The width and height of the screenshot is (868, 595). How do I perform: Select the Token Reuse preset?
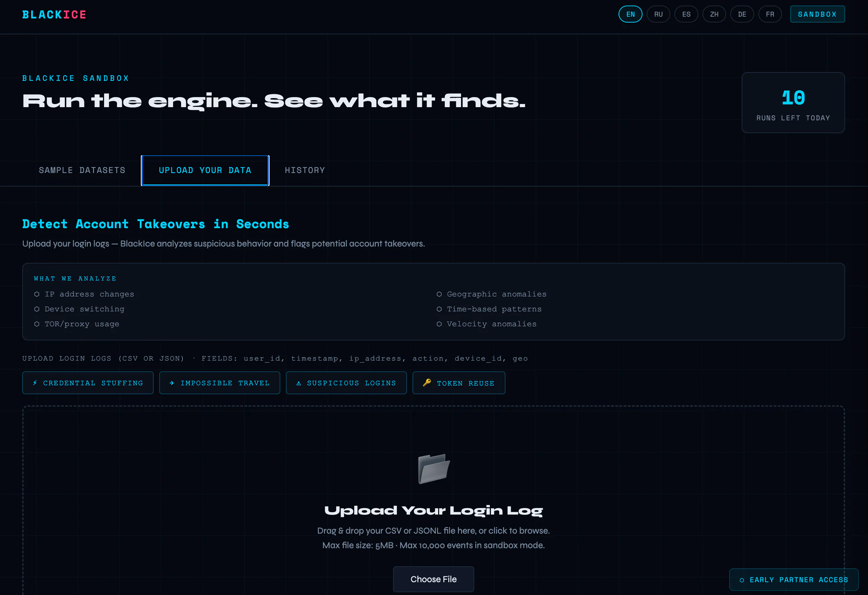point(459,382)
